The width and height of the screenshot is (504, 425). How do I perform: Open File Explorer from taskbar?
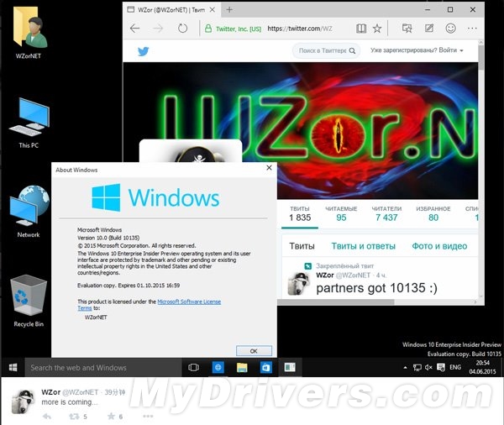coord(242,367)
